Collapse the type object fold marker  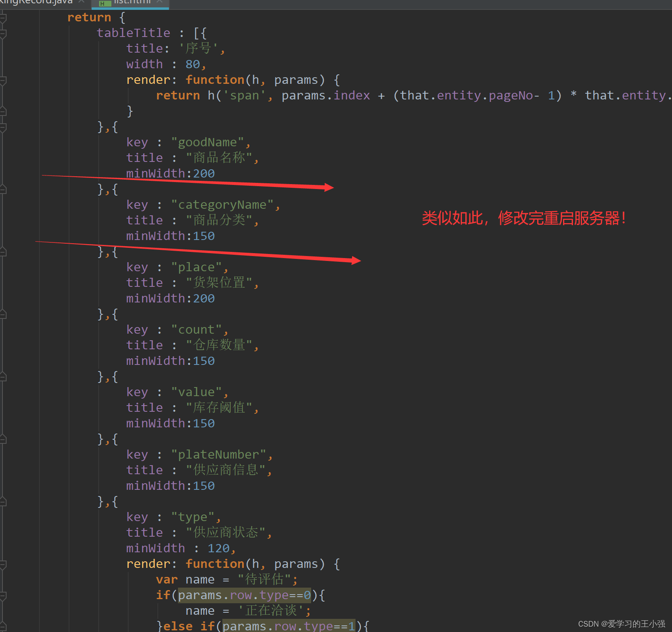pos(3,502)
